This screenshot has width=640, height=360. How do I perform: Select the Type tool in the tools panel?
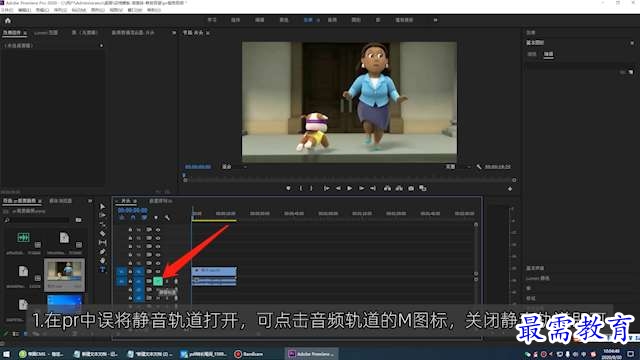click(102, 269)
